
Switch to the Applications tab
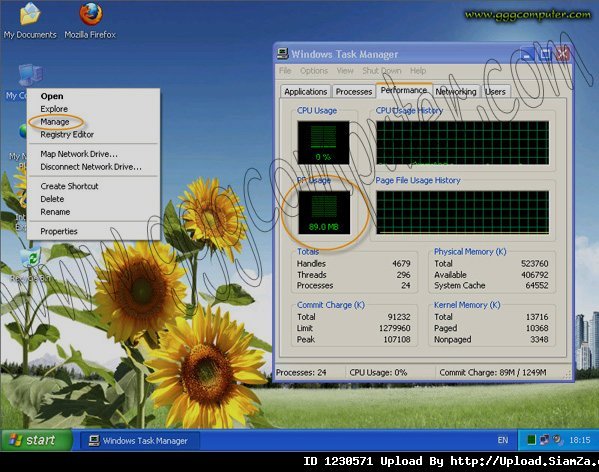[x=306, y=92]
